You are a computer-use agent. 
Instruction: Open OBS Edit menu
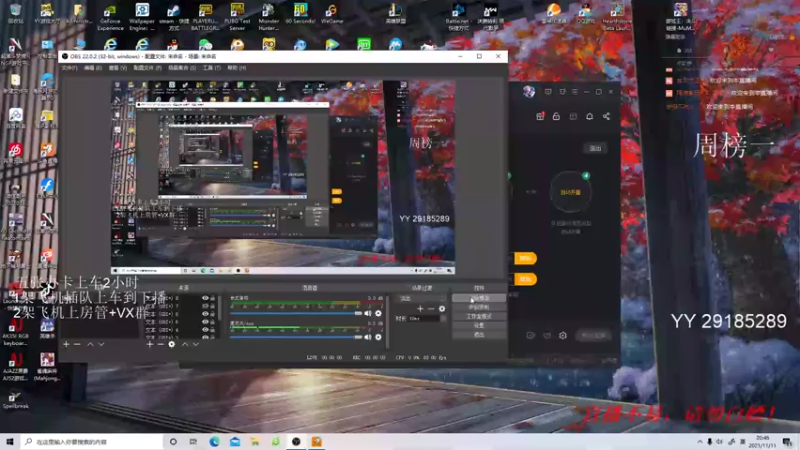point(92,68)
